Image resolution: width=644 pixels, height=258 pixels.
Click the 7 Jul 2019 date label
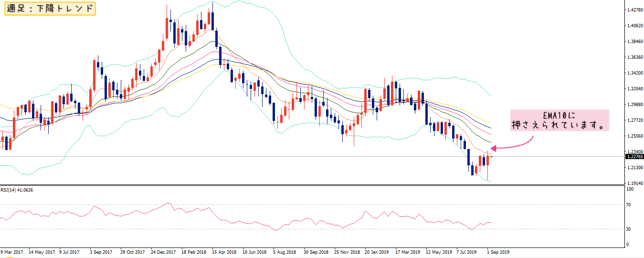tap(467, 251)
